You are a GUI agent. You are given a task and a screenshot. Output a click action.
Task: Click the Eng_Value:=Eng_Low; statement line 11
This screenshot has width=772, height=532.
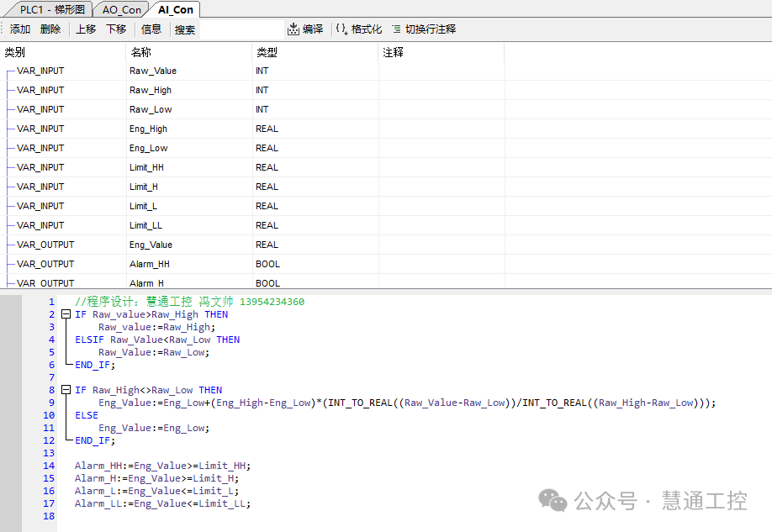(x=154, y=428)
